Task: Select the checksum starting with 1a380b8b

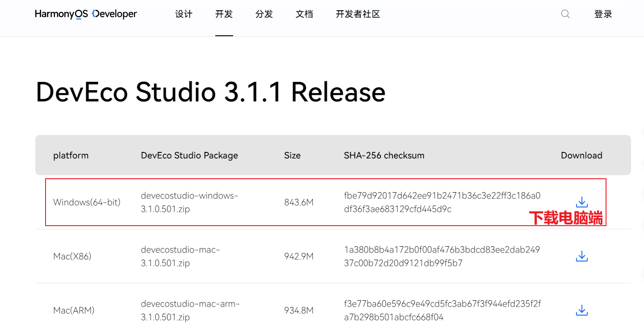Action: click(x=442, y=257)
